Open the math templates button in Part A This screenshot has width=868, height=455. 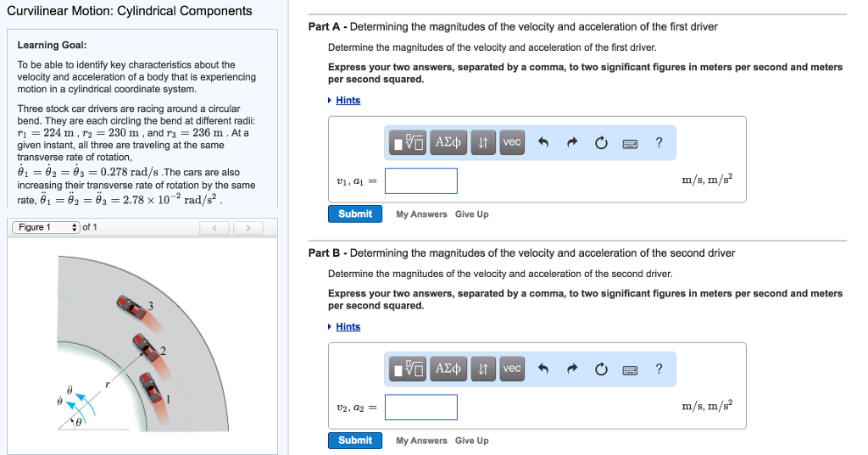click(408, 142)
